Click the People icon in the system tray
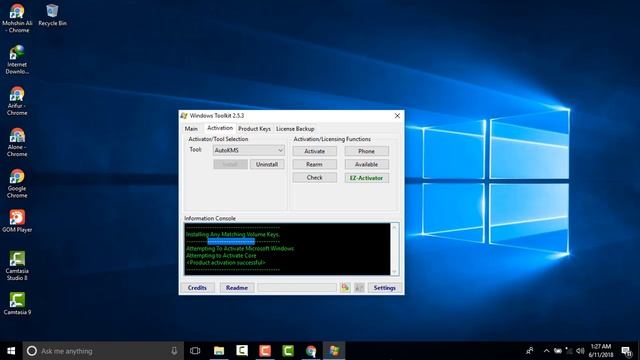Screen dimensions: 640x360 point(529,351)
